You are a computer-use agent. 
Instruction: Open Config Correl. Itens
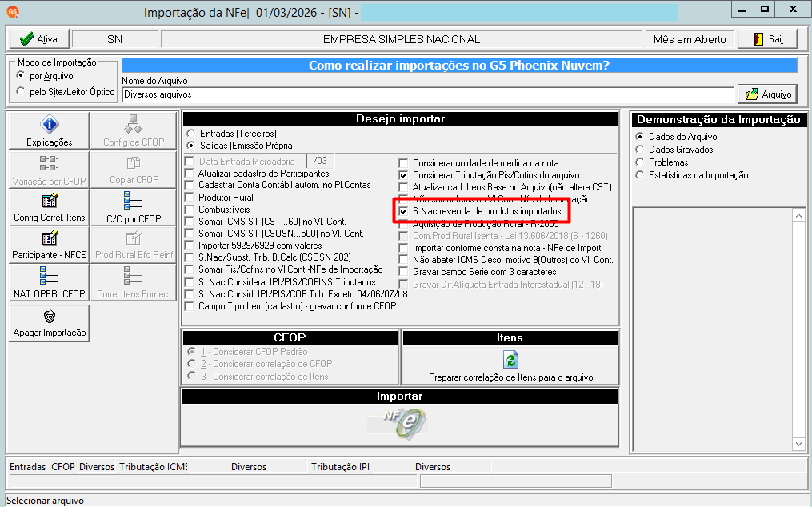(49, 206)
